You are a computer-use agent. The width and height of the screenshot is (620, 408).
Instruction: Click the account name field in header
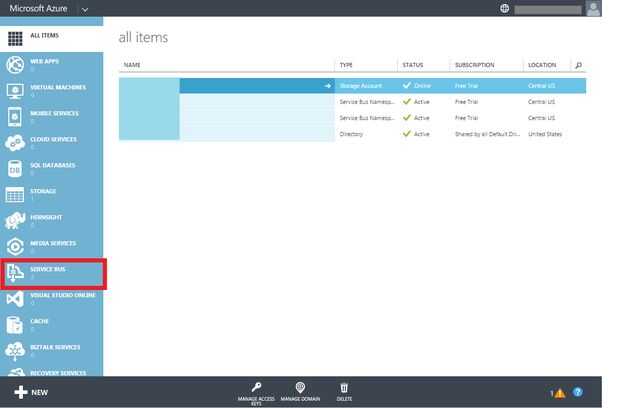click(x=548, y=9)
